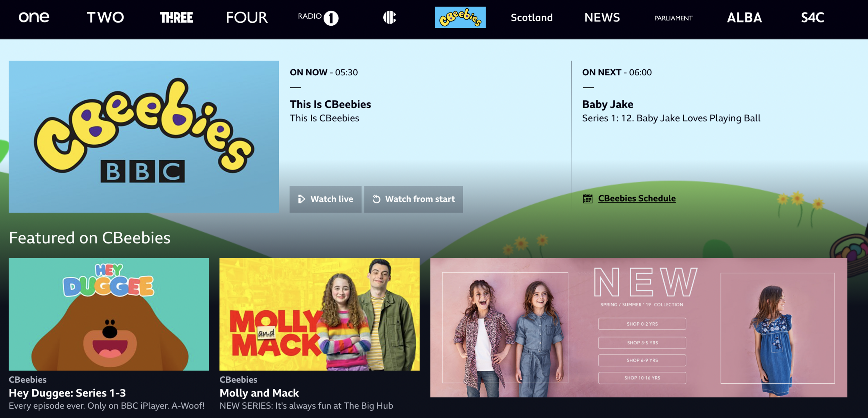Image resolution: width=868 pixels, height=418 pixels.
Task: Switch to the ALBA channel
Action: click(744, 17)
